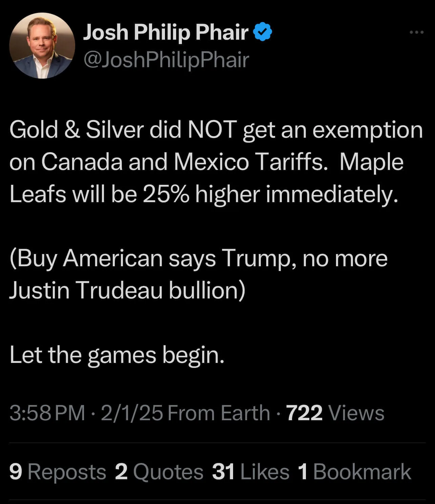Click the 2/1/25 post date
The width and height of the screenshot is (435, 504).
[132, 413]
